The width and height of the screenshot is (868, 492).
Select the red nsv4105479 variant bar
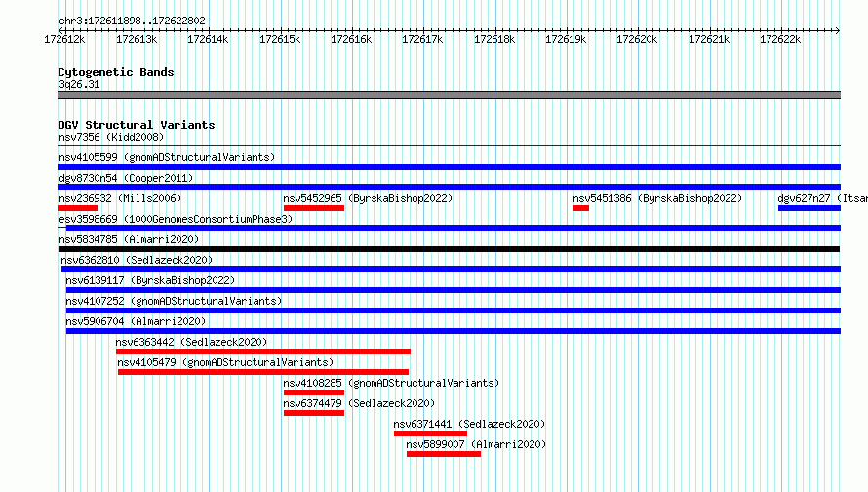click(x=263, y=372)
